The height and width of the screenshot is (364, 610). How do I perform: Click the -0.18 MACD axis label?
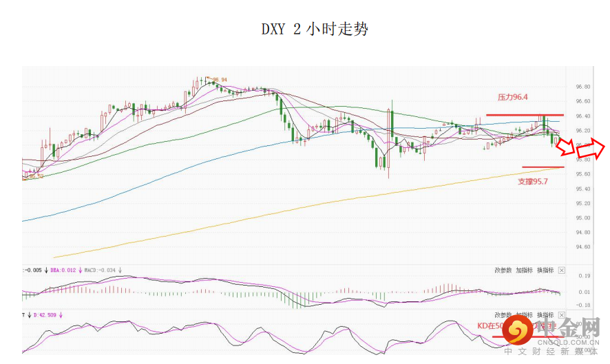coord(583,305)
